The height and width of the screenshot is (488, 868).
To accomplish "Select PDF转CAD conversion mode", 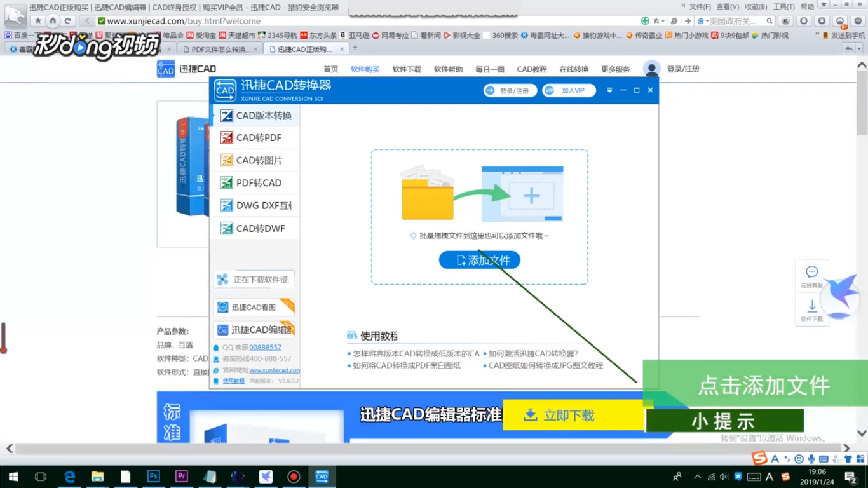I will coord(255,183).
